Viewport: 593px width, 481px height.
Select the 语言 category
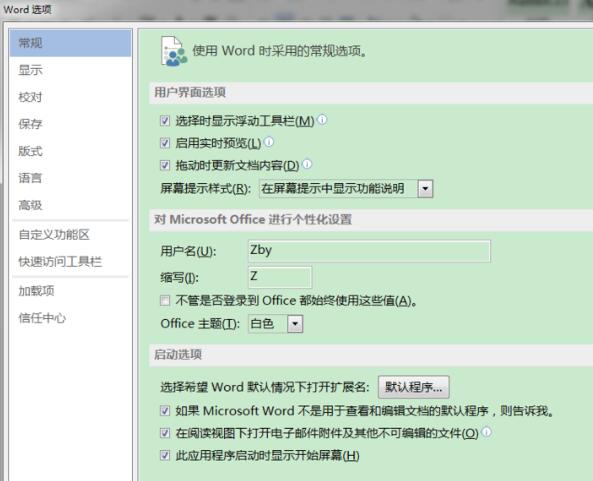coord(70,178)
